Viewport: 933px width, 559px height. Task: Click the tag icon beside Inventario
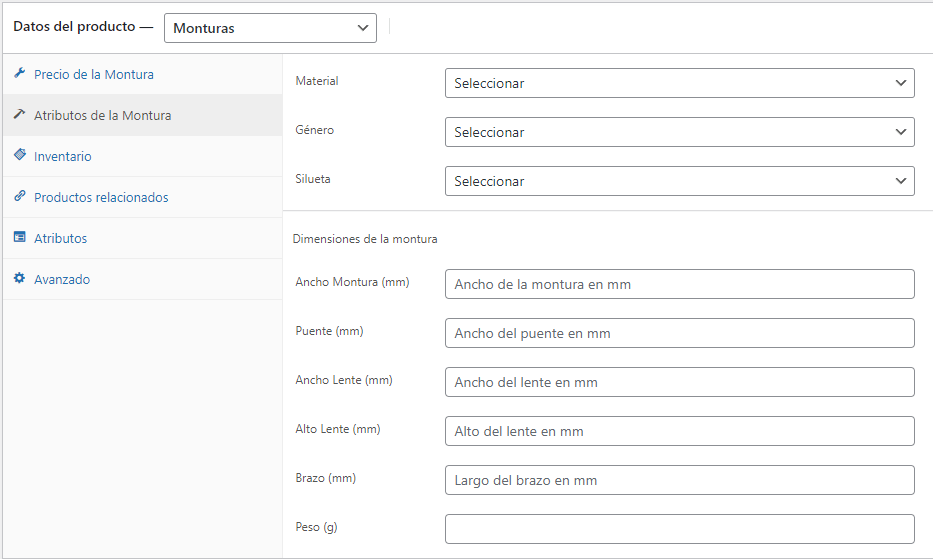20,155
